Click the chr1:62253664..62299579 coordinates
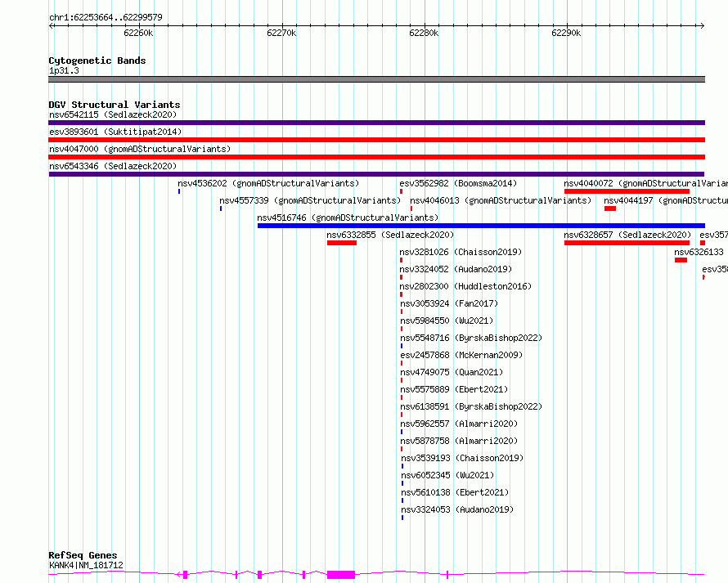This screenshot has width=728, height=583. [106, 18]
